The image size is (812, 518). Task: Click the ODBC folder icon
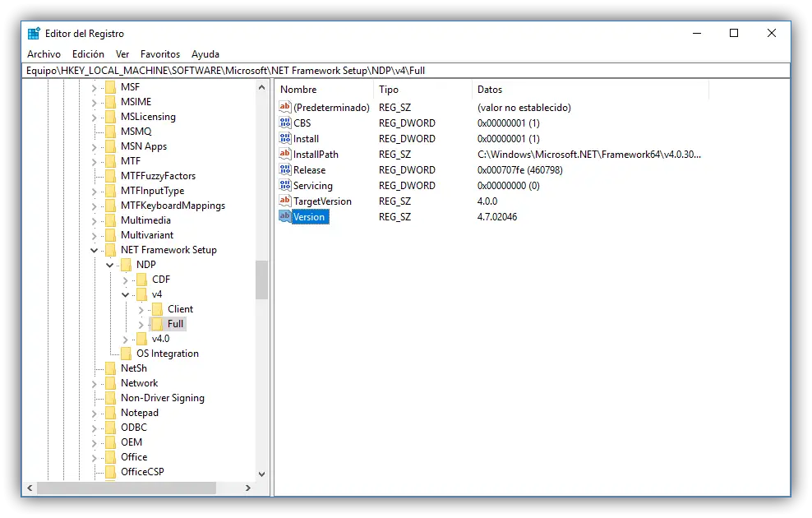(x=110, y=428)
